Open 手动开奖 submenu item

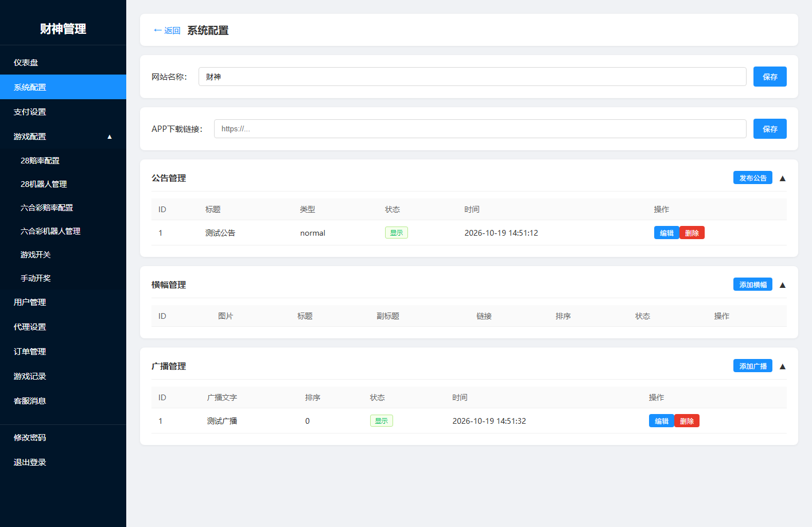[x=63, y=278]
